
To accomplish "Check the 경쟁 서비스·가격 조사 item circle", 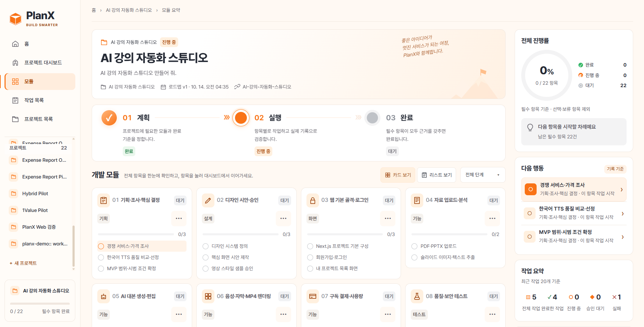I will click(101, 246).
